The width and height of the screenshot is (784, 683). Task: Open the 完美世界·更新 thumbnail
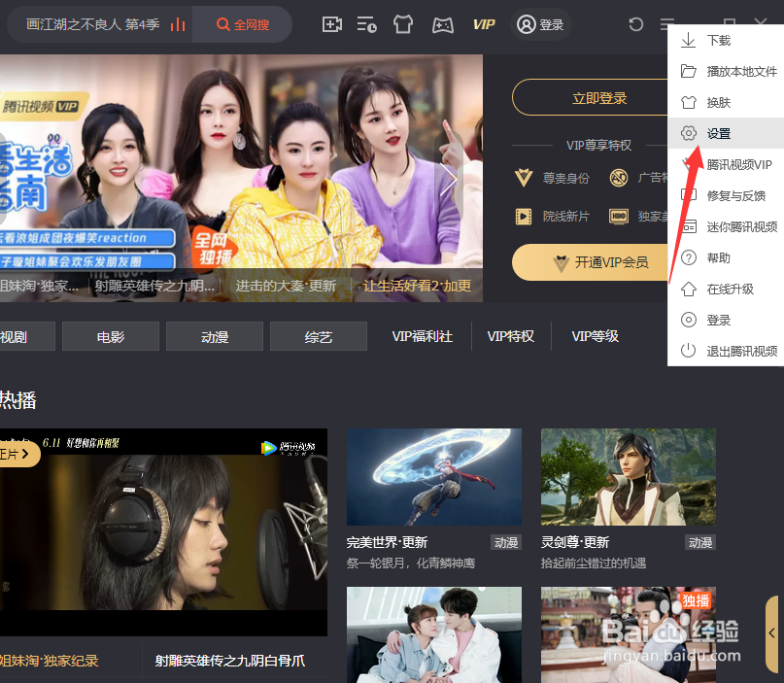(x=434, y=476)
